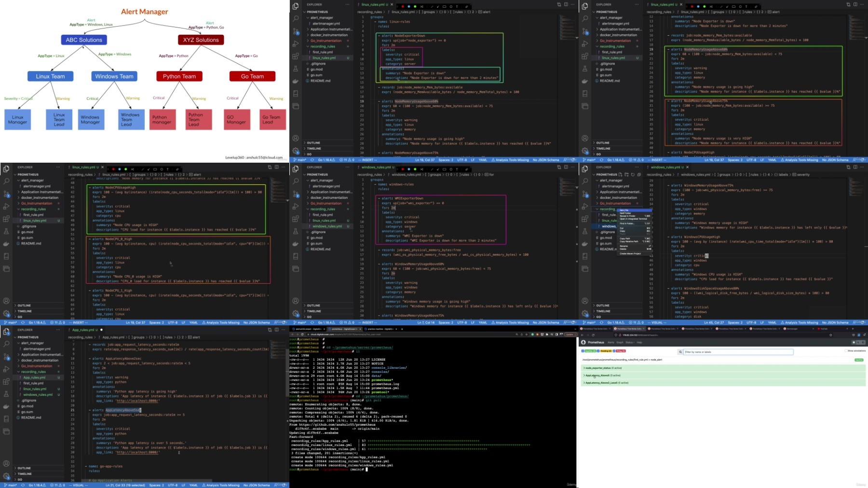This screenshot has height=488, width=868.
Task: Choose Copy Relative Path from context menu
Action: tap(634, 241)
